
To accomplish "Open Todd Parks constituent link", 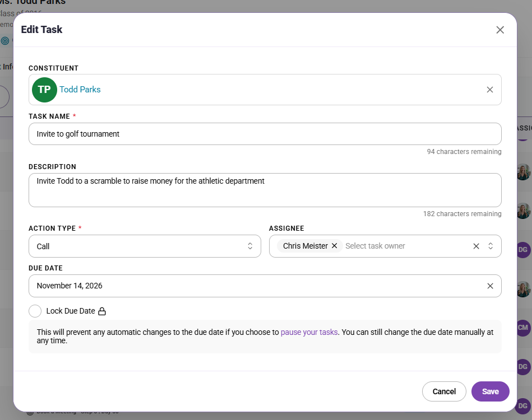I will click(x=80, y=90).
